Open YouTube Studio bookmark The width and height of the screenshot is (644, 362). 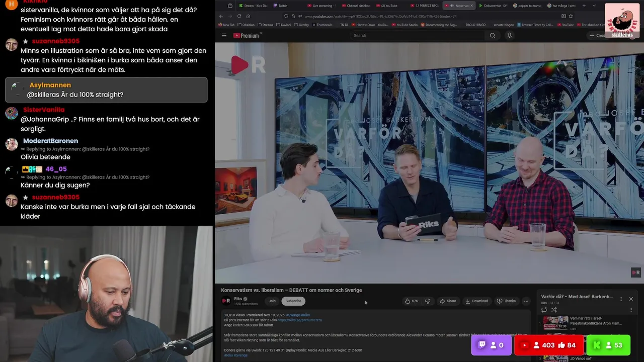point(404,25)
